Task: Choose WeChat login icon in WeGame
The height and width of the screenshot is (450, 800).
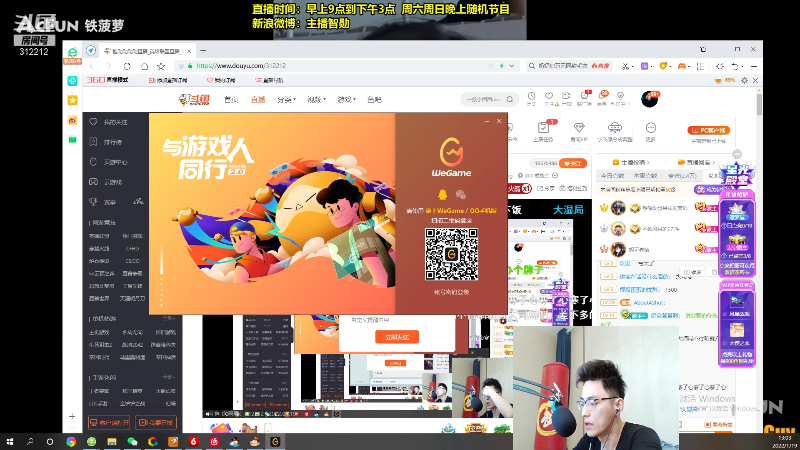Action: pos(461,194)
